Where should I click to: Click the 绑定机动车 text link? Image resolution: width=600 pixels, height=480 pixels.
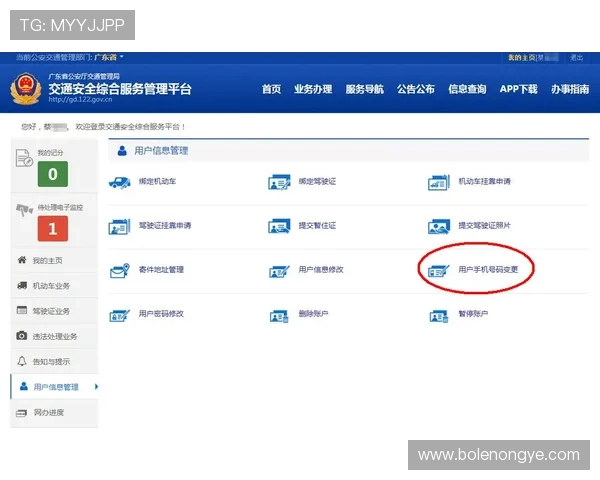tap(157, 181)
